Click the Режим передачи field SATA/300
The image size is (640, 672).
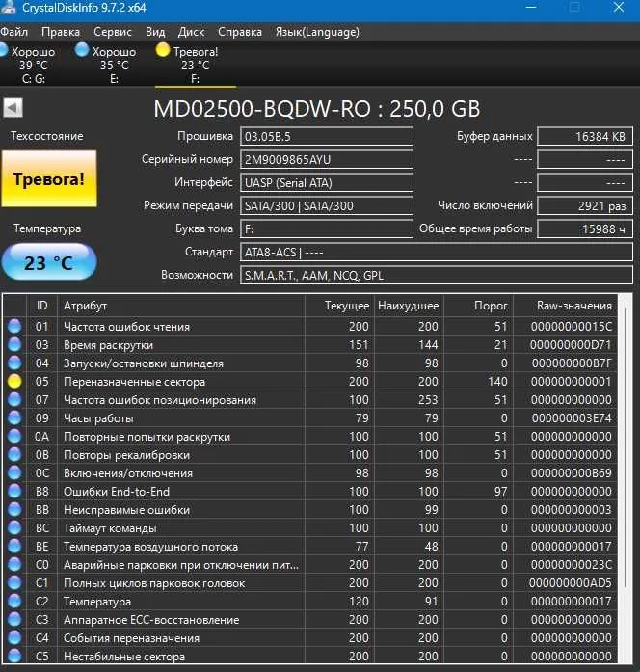point(327,205)
